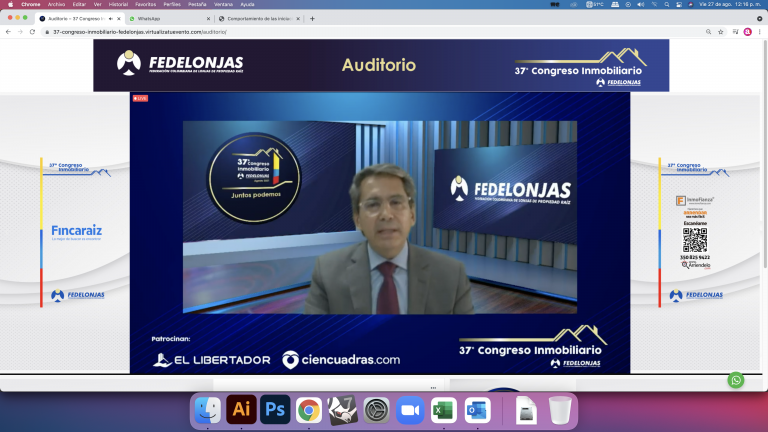
Task: Open the Perfiles menu
Action: pyautogui.click(x=172, y=4)
